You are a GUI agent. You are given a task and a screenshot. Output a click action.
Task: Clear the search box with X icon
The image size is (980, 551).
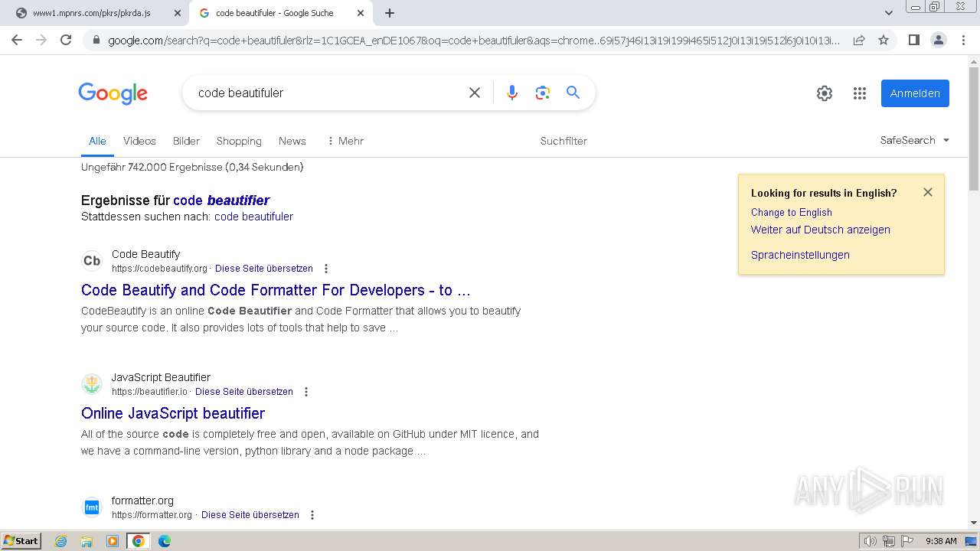[x=475, y=93]
